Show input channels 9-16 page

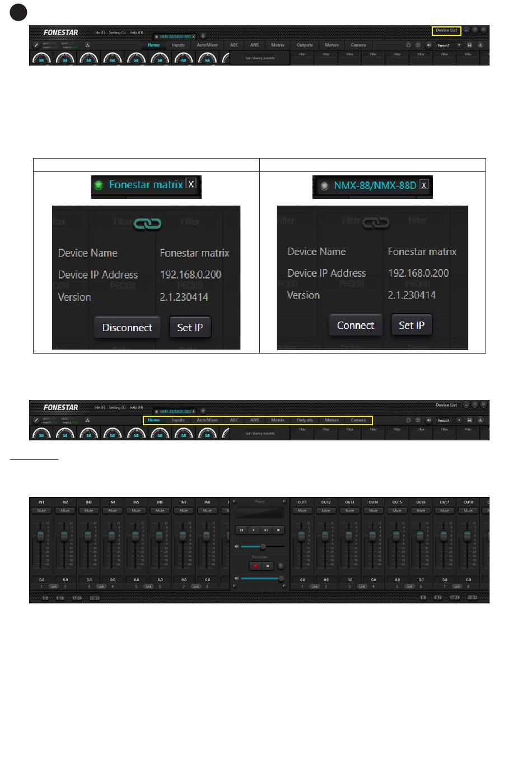(x=60, y=598)
